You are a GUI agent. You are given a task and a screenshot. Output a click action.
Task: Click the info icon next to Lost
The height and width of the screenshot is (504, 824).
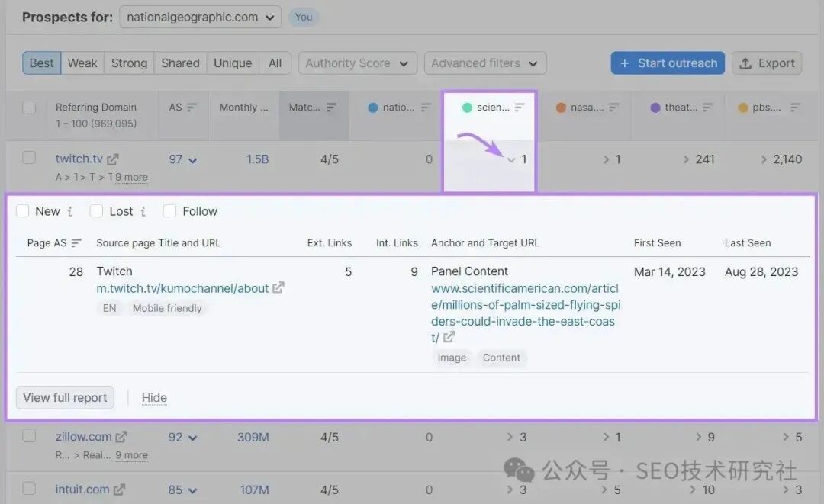(x=143, y=212)
